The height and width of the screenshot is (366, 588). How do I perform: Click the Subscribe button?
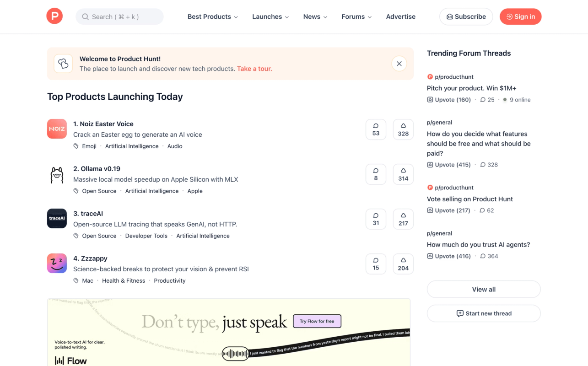466,17
